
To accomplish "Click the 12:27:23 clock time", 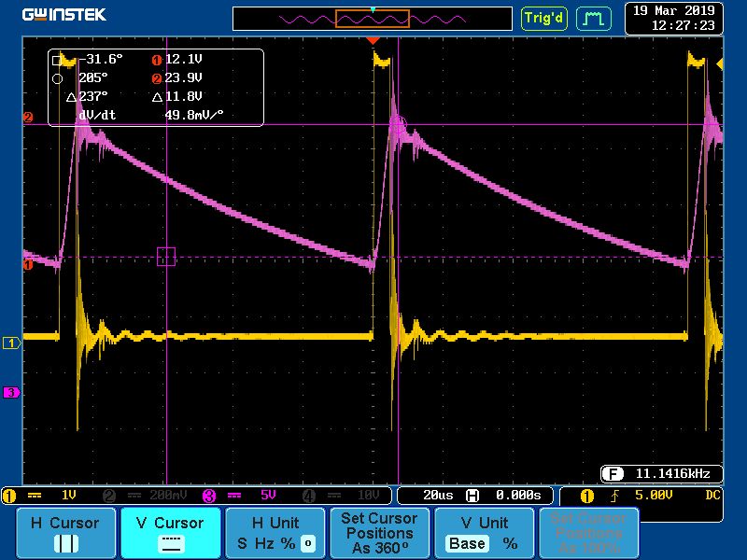I will 683,26.
